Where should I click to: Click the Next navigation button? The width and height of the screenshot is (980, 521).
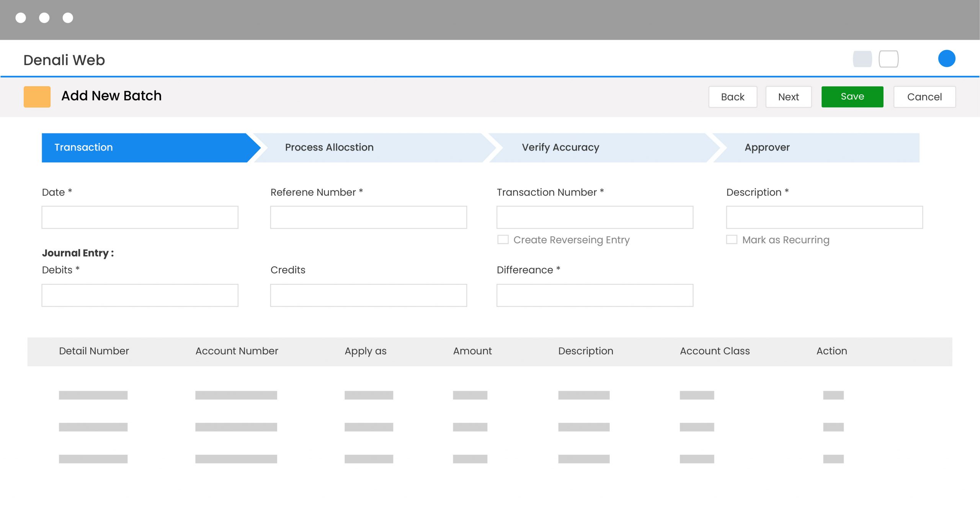(x=789, y=97)
